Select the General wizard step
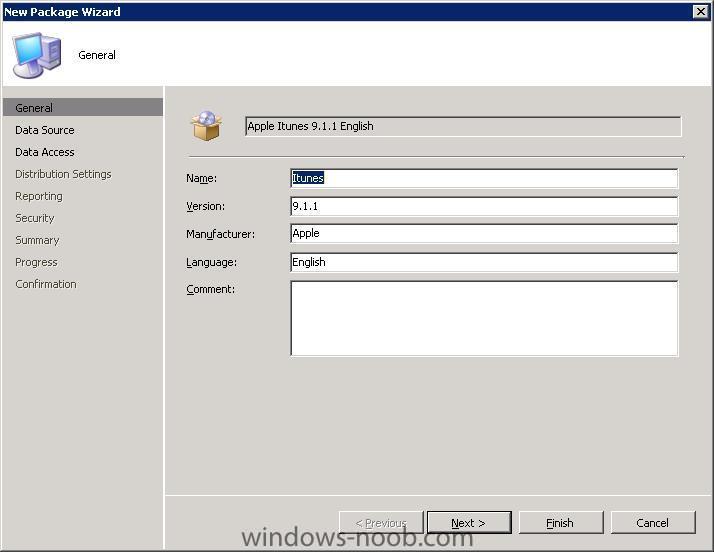Image resolution: width=714 pixels, height=552 pixels. coord(83,107)
